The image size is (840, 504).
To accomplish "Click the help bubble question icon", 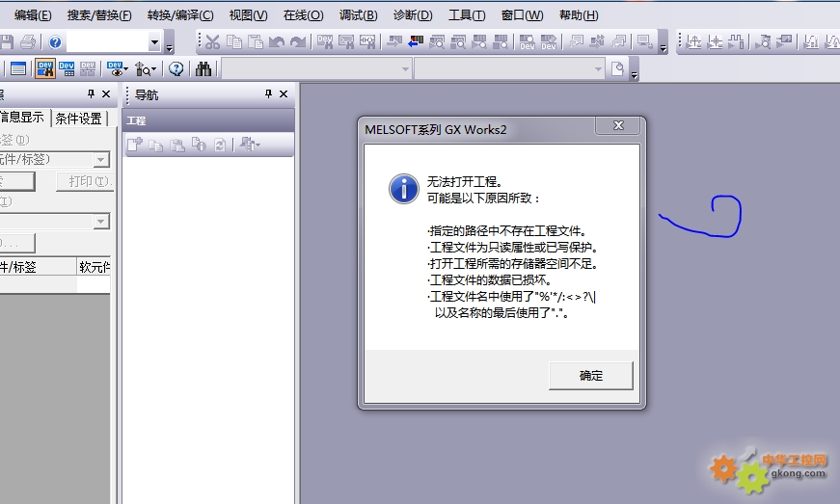I will 176,68.
